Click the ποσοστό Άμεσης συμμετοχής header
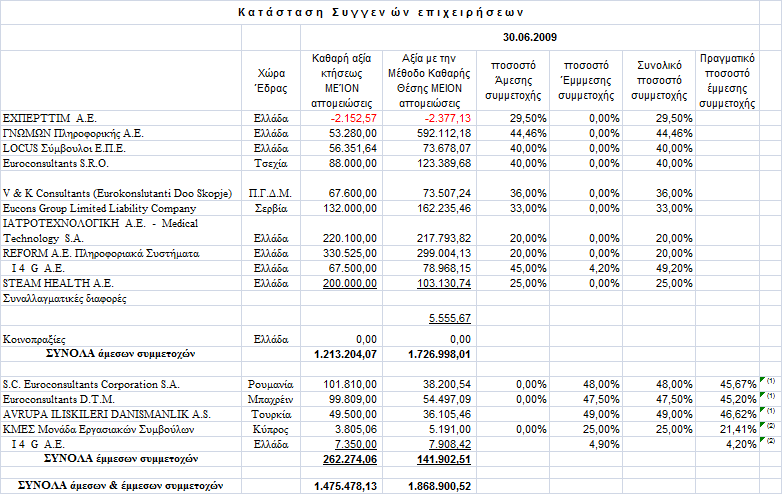Viewport: 782px width, 494px height. point(513,80)
